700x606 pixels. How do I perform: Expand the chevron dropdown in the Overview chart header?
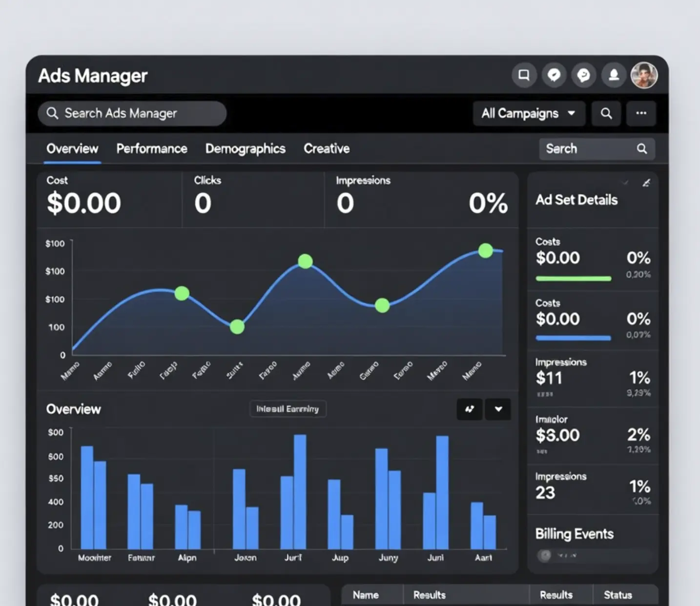pos(498,409)
